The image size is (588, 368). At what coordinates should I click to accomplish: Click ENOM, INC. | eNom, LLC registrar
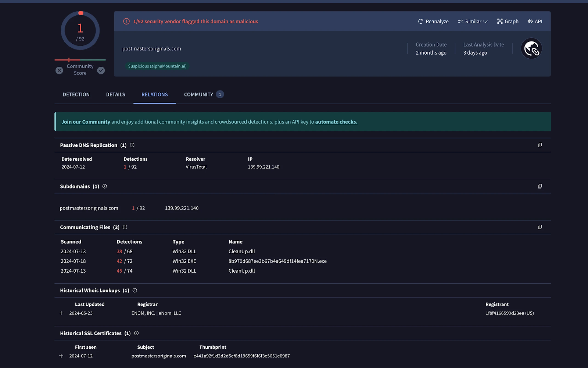click(156, 313)
